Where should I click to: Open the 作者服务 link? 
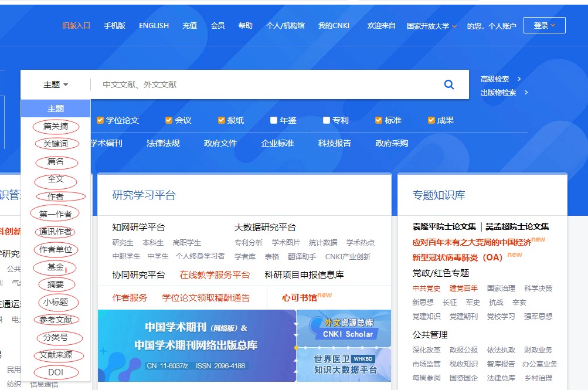tap(130, 298)
